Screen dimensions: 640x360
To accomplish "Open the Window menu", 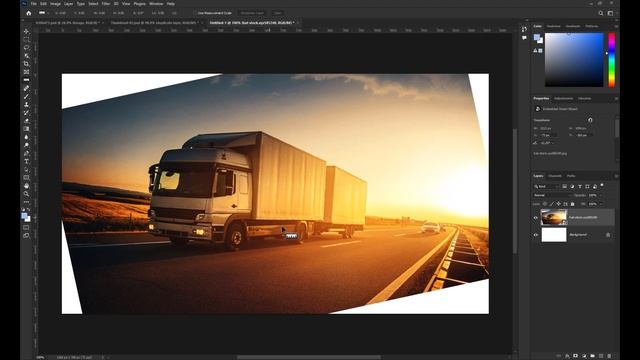I will point(156,4).
